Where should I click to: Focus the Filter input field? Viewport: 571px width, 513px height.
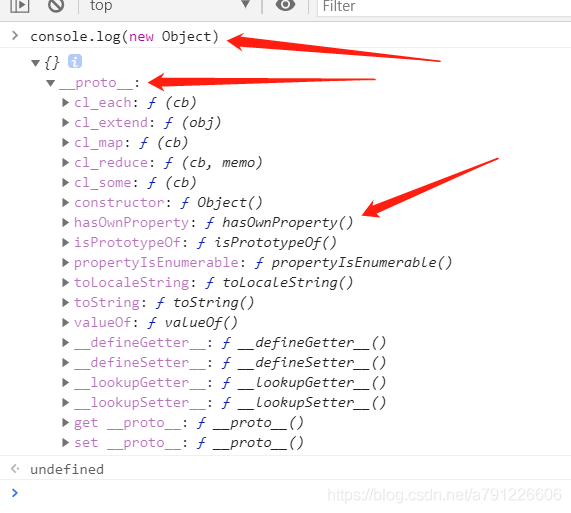pos(444,7)
